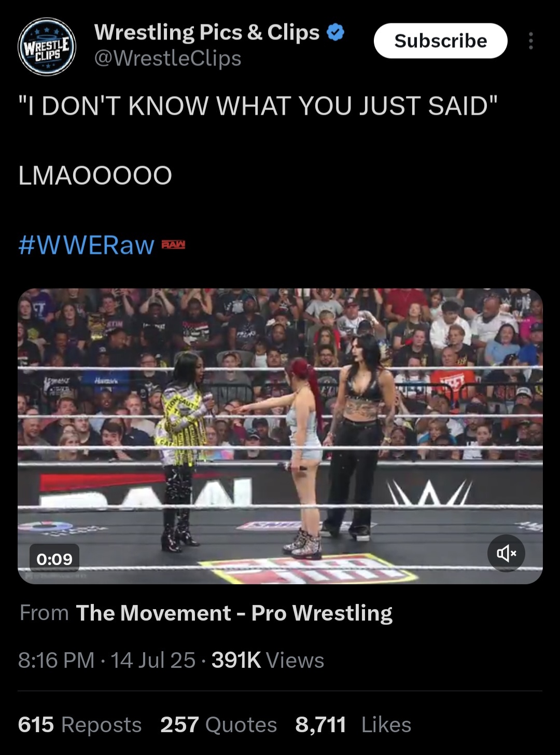Open the Wrestle Clips profile avatar
The height and width of the screenshot is (755, 560).
tap(47, 47)
